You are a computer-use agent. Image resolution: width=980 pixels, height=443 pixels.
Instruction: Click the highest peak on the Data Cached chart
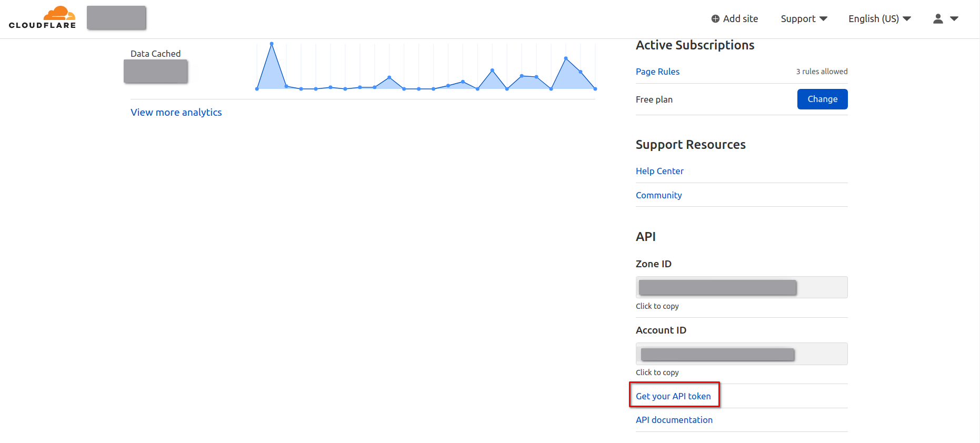(x=272, y=44)
